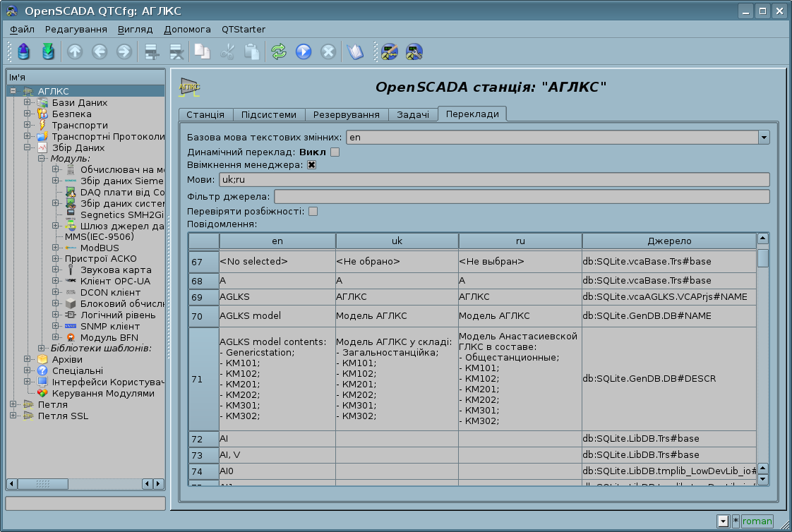Image resolution: width=792 pixels, height=532 pixels.
Task: Open the QTStarter menu
Action: (244, 29)
